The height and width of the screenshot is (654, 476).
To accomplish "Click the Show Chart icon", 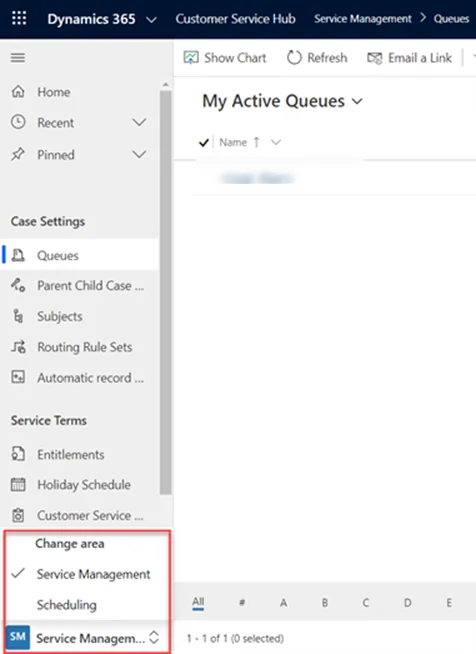I will tap(191, 58).
